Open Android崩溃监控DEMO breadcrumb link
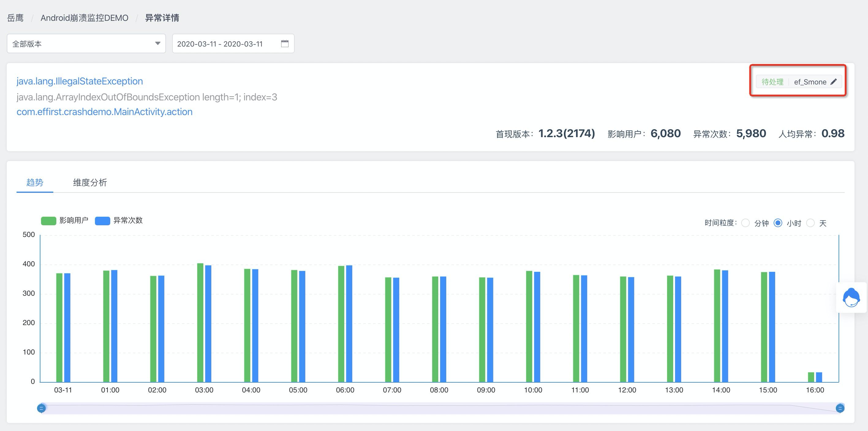Viewport: 868px width, 431px height. 85,18
